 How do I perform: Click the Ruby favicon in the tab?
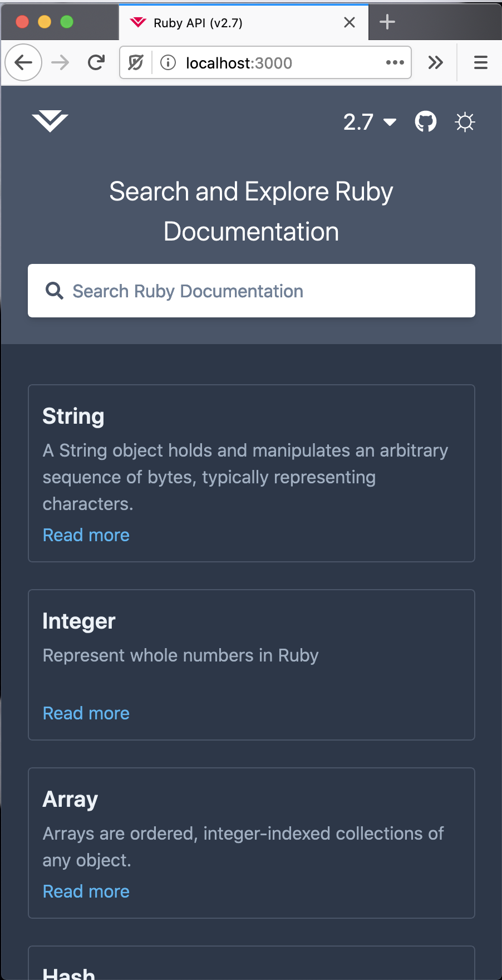click(137, 22)
